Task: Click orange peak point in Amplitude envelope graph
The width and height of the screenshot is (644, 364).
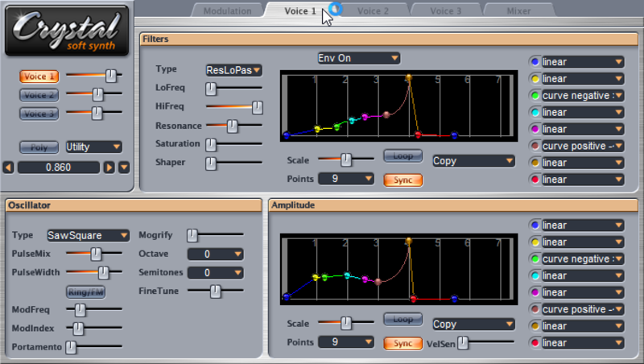Action: pyautogui.click(x=408, y=241)
